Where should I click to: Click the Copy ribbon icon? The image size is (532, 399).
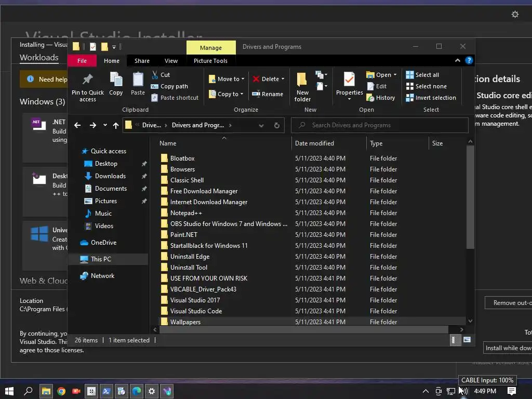(116, 79)
